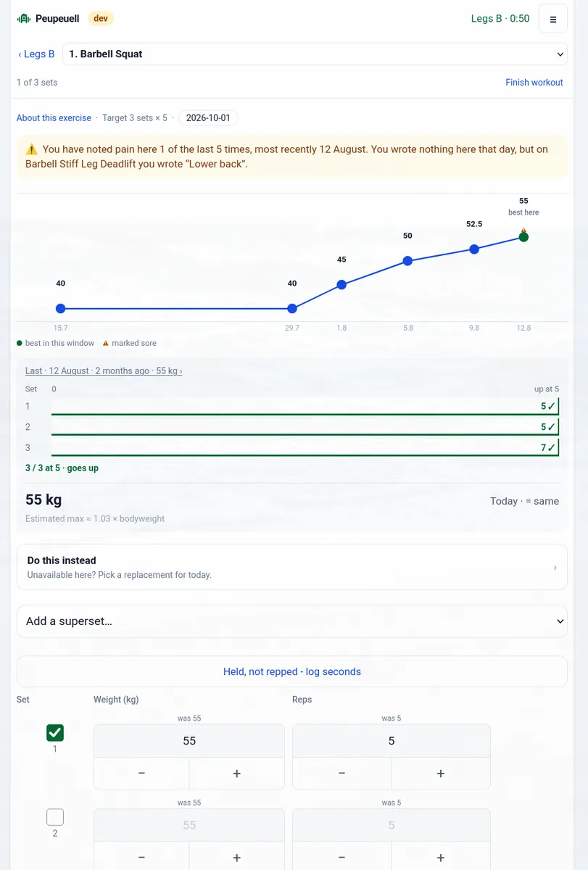The image size is (588, 870).
Task: Check the set 2 checkbox
Action: pos(55,817)
